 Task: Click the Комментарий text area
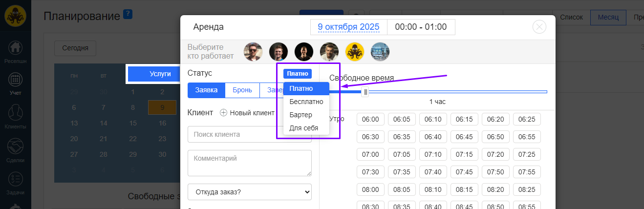tap(250, 163)
